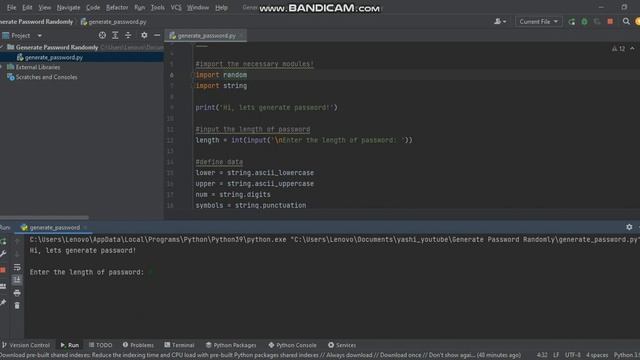Click the horizontal scrollbar in Project panel
Screen dimensions: 640x360
(44, 217)
